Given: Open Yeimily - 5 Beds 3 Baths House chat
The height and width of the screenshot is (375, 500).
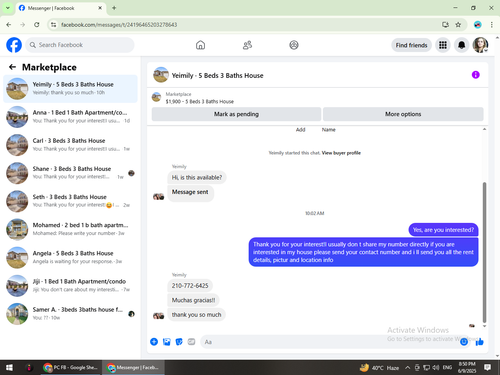Looking at the screenshot, I should click(x=70, y=89).
